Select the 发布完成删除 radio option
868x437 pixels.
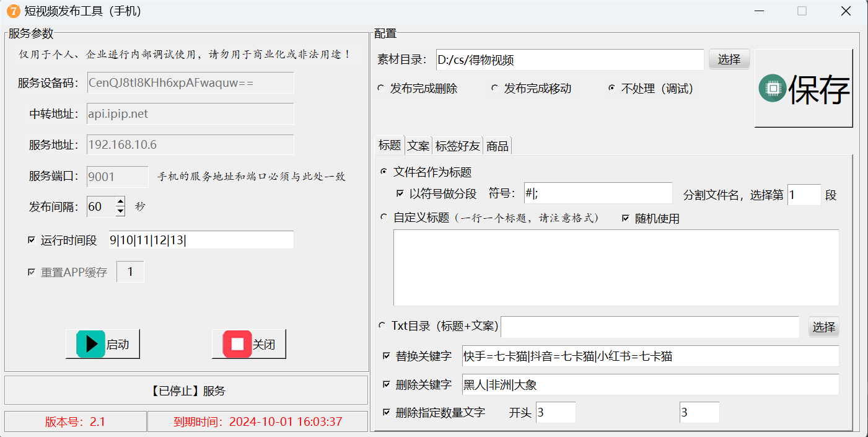click(381, 89)
